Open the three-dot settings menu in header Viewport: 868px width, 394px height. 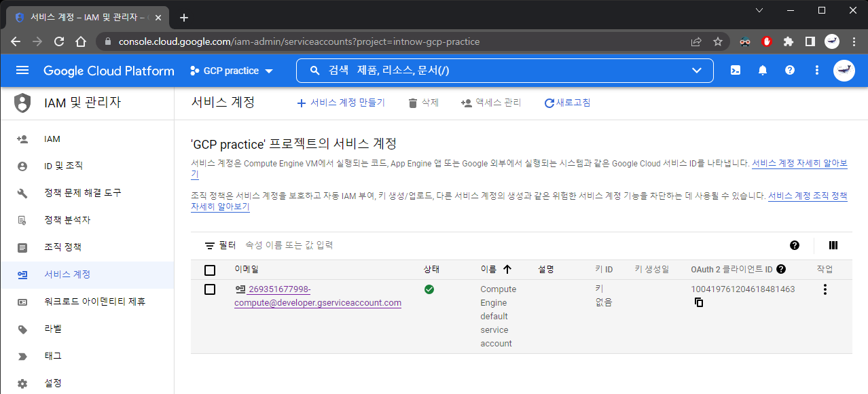click(x=817, y=71)
